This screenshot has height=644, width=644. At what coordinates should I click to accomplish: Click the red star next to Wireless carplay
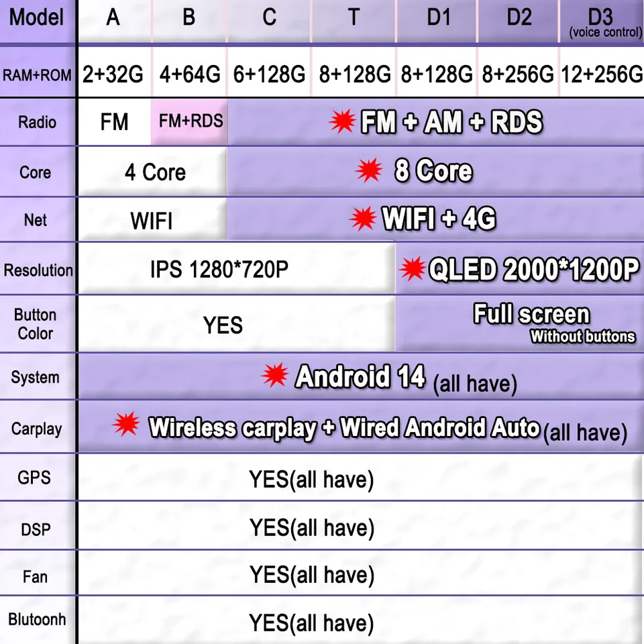[126, 424]
